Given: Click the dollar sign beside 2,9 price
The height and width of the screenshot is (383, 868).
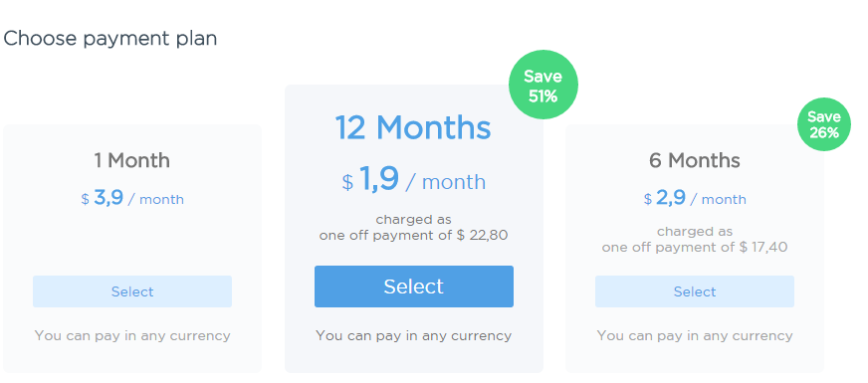Looking at the screenshot, I should [648, 199].
